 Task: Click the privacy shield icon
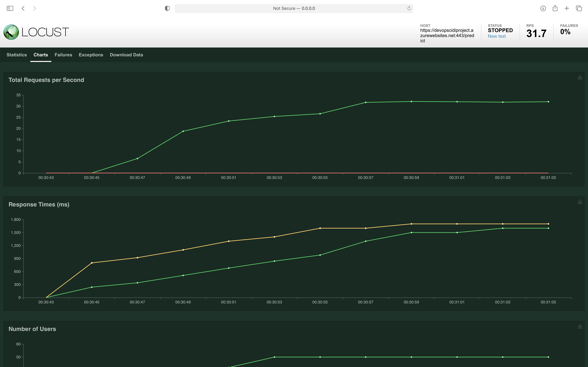(x=167, y=9)
